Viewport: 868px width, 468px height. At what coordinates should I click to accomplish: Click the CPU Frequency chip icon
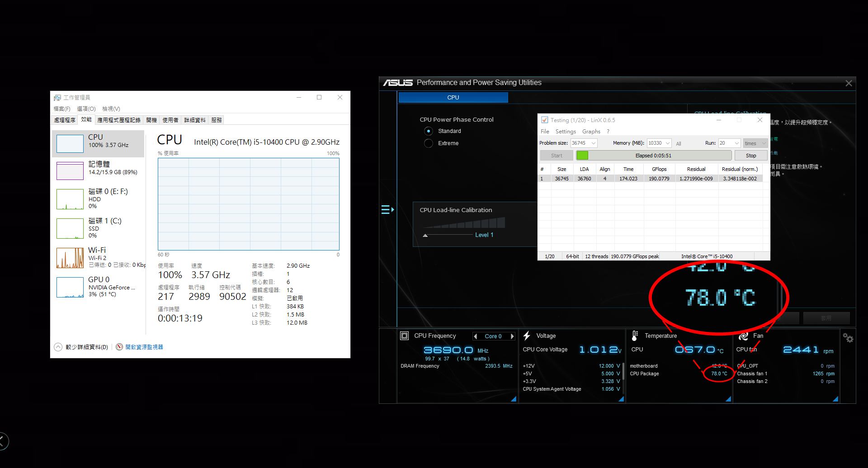point(405,336)
